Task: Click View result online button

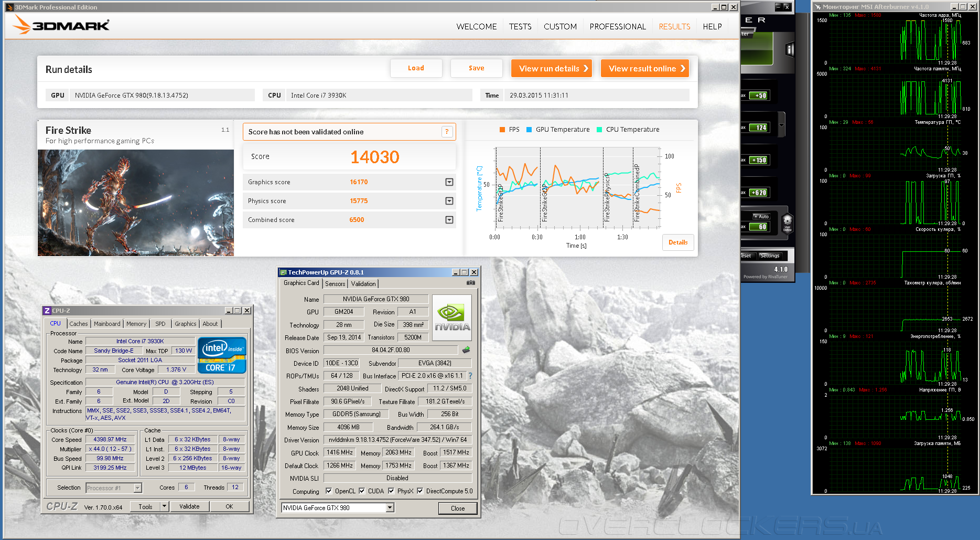Action: (x=645, y=68)
